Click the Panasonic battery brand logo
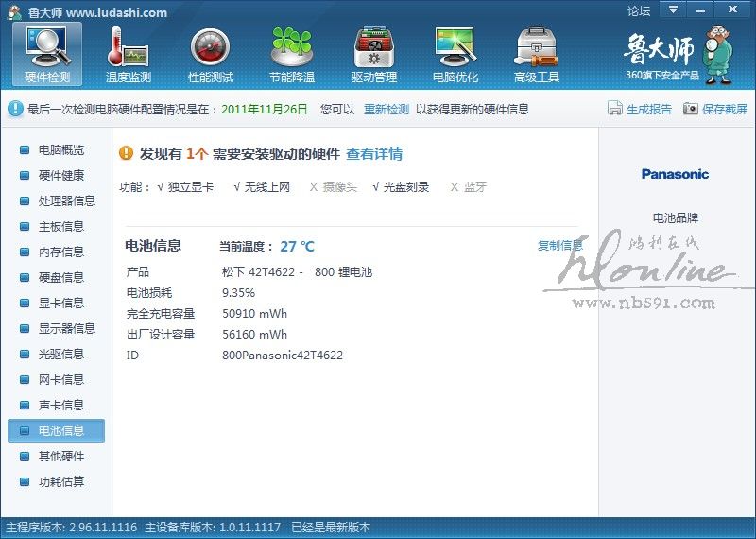This screenshot has width=756, height=539. coord(675,174)
